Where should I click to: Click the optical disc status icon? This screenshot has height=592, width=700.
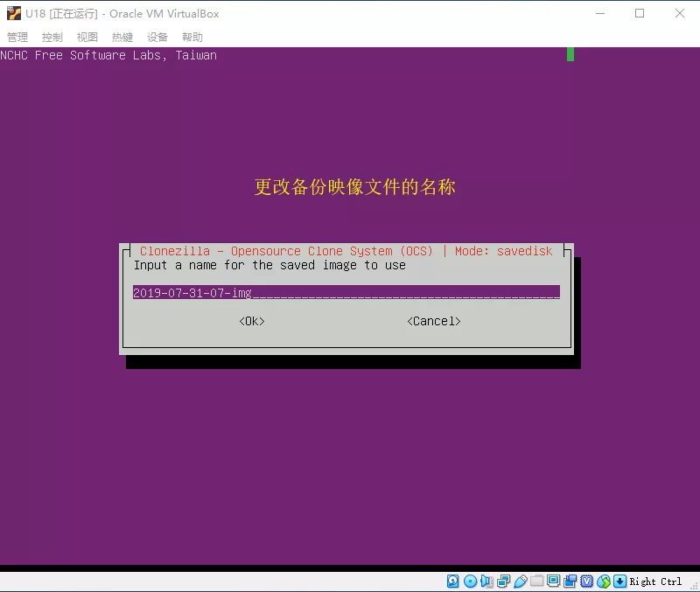pyautogui.click(x=470, y=582)
